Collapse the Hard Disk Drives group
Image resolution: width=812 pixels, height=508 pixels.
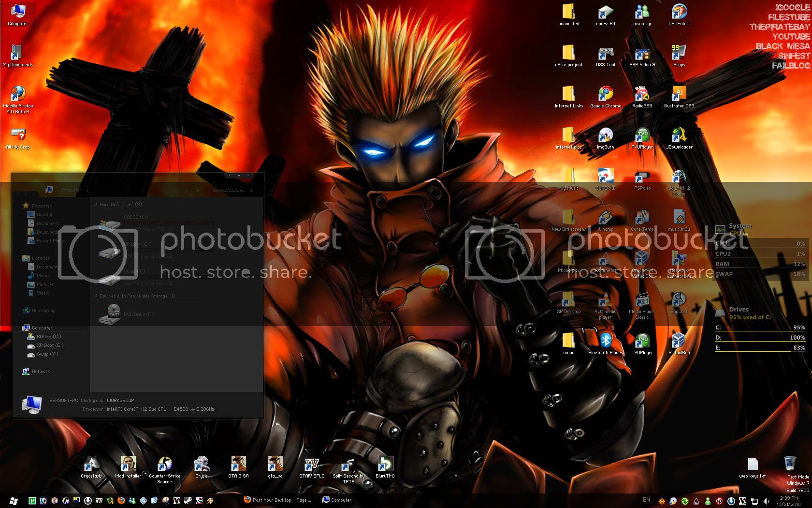(x=95, y=205)
